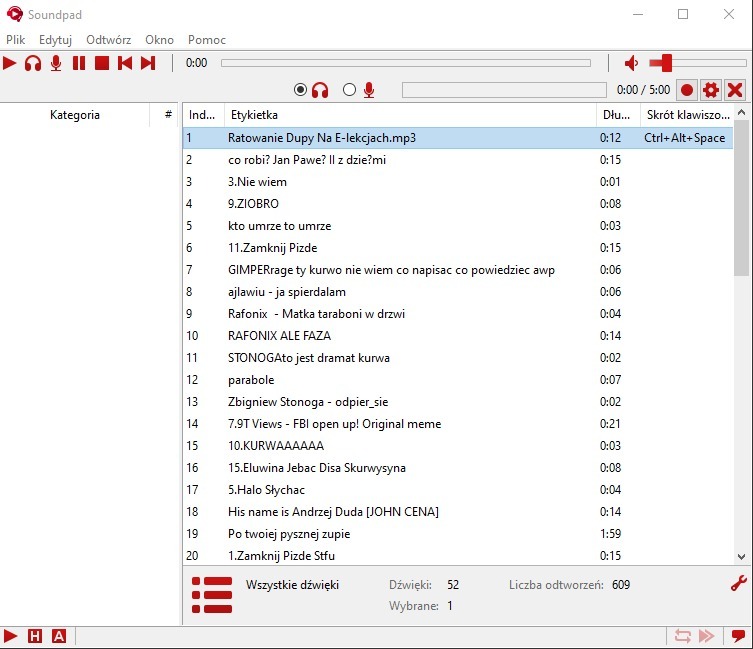Open the Odtwórz menu
Viewport: 753px width, 649px height.
[108, 40]
